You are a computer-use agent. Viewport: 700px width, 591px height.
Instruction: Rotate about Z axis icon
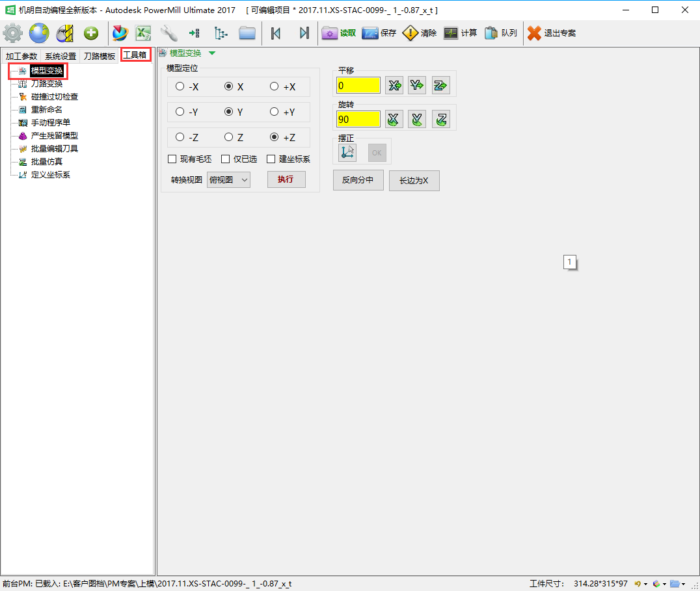[440, 119]
